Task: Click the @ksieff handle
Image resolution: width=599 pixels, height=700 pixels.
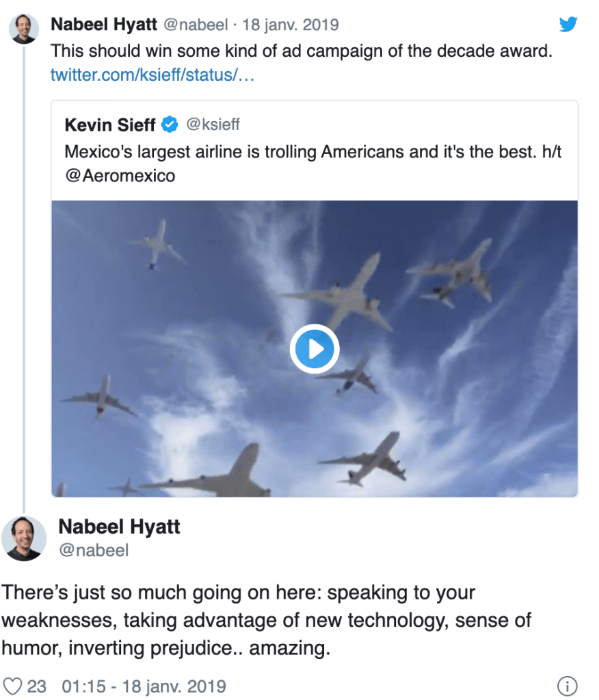Action: pyautogui.click(x=213, y=125)
